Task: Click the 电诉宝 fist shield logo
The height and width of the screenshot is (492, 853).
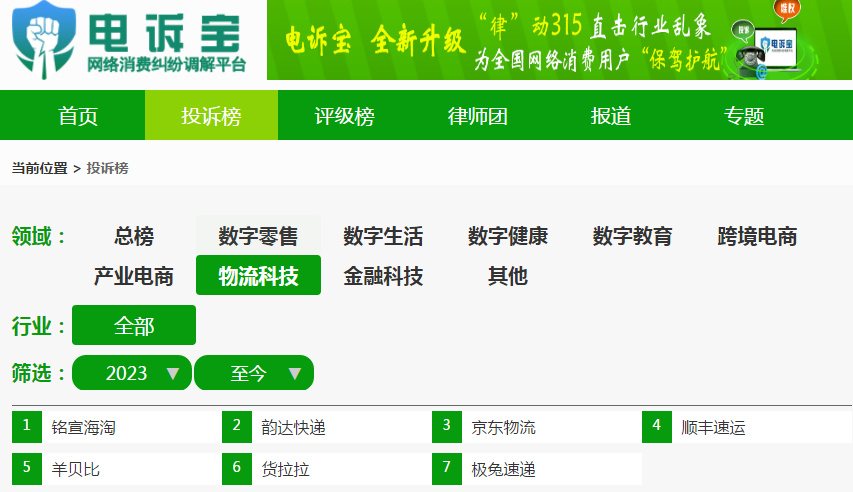Action: coord(43,40)
